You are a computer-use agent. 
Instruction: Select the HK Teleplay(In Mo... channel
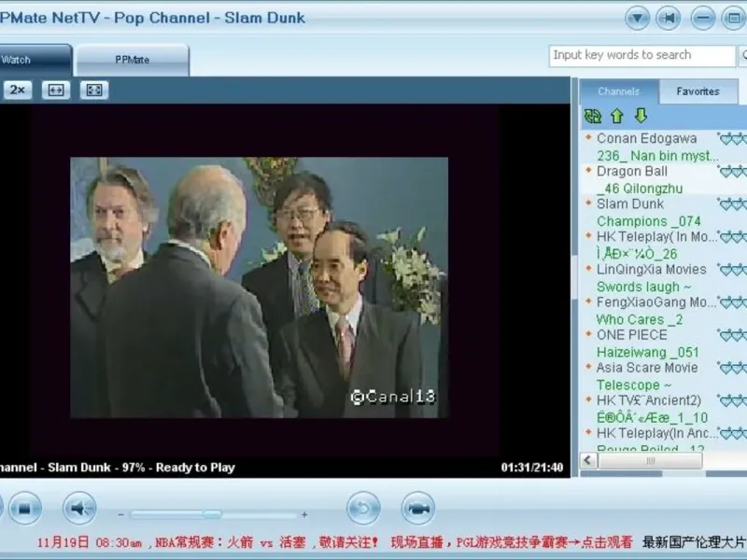[656, 237]
